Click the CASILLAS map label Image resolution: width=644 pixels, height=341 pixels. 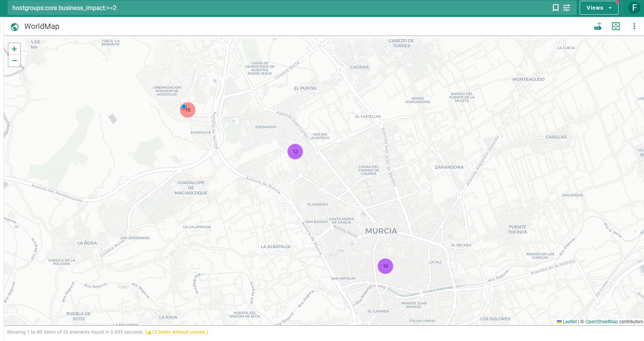coord(556,137)
